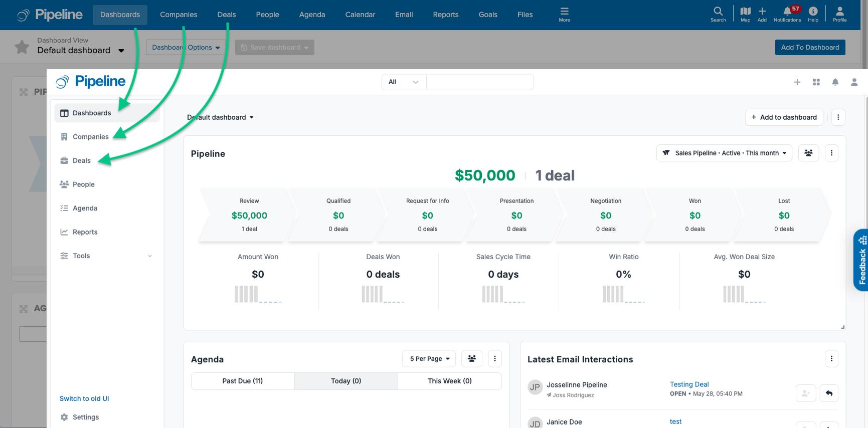Open the Agenda widget three-dot menu

click(495, 358)
